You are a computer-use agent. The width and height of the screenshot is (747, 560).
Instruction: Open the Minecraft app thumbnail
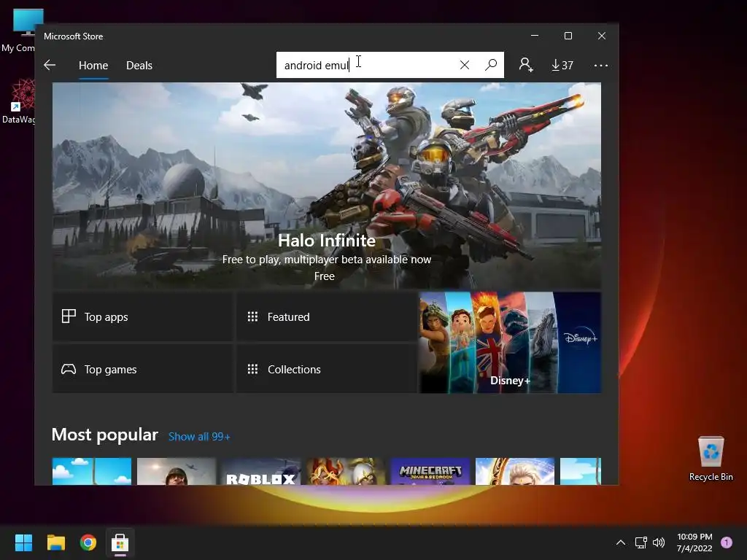pyautogui.click(x=430, y=472)
